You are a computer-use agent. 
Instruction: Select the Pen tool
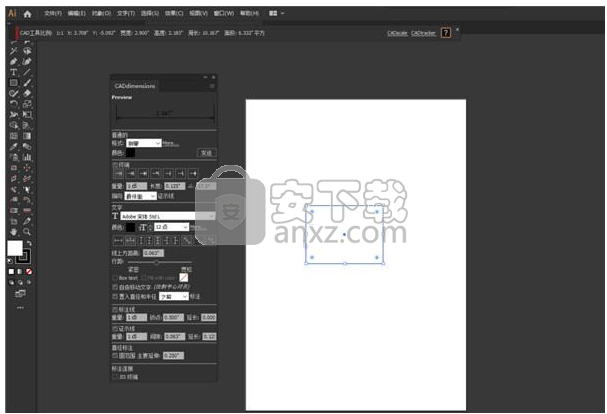coord(14,62)
